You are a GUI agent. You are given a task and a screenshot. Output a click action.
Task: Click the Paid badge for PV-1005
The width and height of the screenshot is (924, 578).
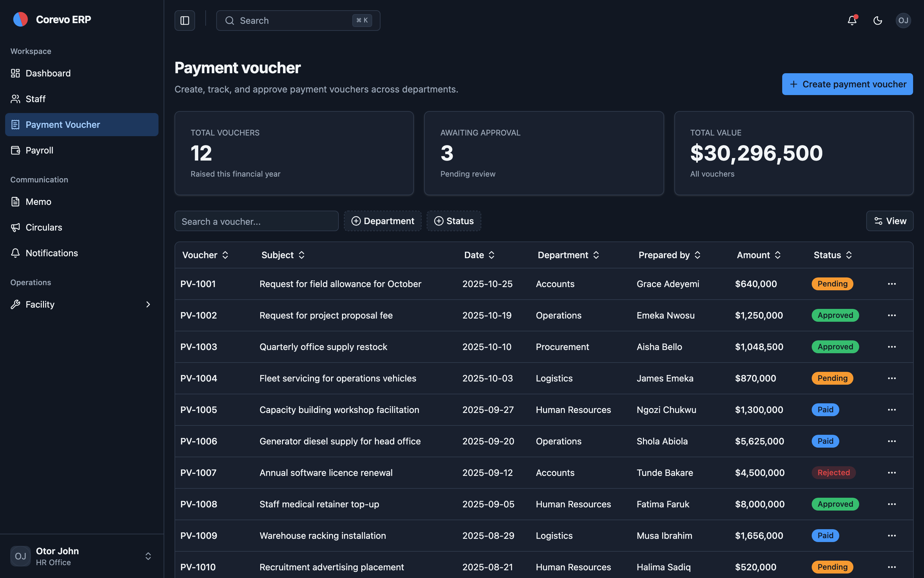point(825,410)
